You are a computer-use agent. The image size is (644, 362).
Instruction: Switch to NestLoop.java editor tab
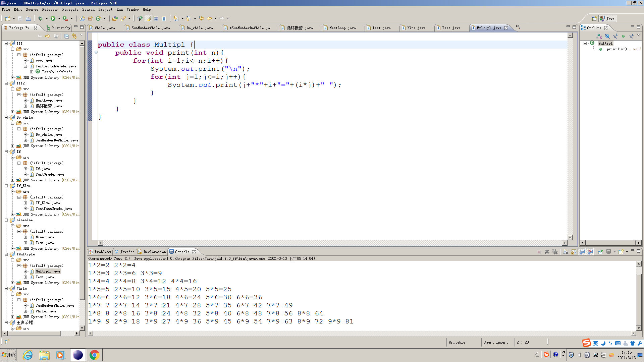(342, 28)
